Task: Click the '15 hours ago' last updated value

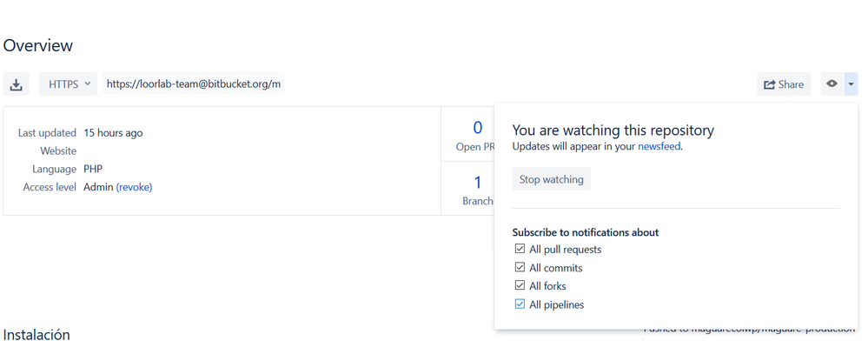Action: [113, 133]
